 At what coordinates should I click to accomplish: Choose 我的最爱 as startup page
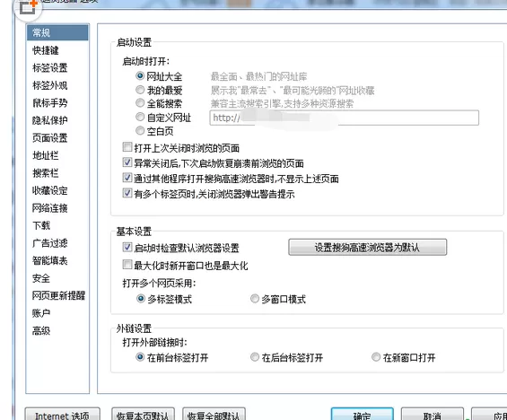pyautogui.click(x=140, y=90)
